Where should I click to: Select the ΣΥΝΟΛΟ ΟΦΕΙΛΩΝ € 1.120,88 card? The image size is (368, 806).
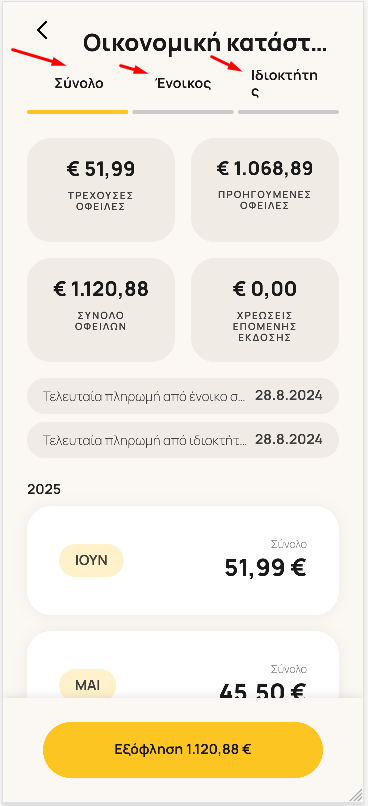[101, 310]
